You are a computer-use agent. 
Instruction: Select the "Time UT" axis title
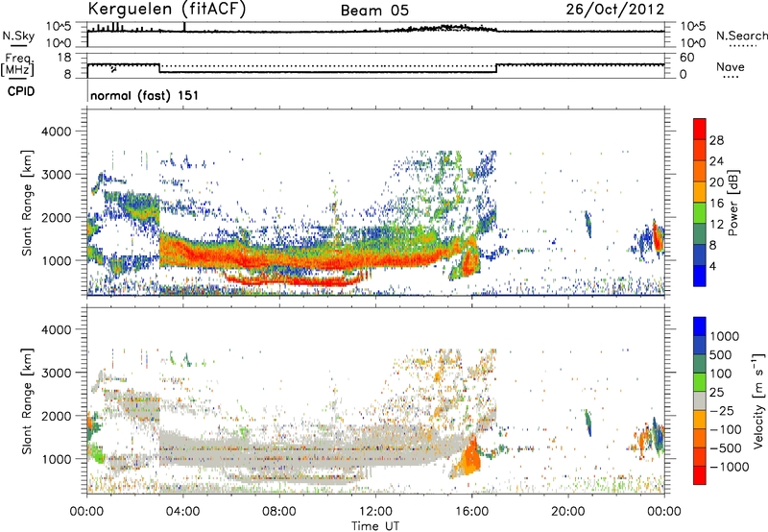pyautogui.click(x=375, y=526)
